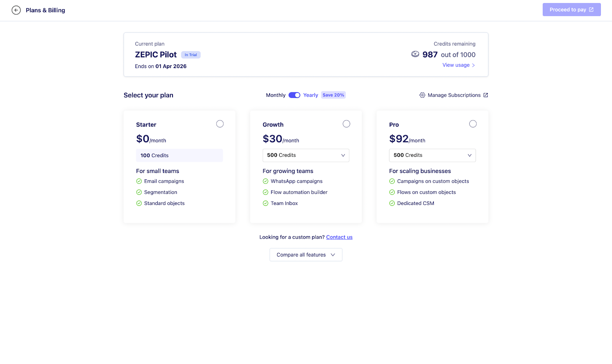Click the Standard objects checkmark icon

(139, 203)
